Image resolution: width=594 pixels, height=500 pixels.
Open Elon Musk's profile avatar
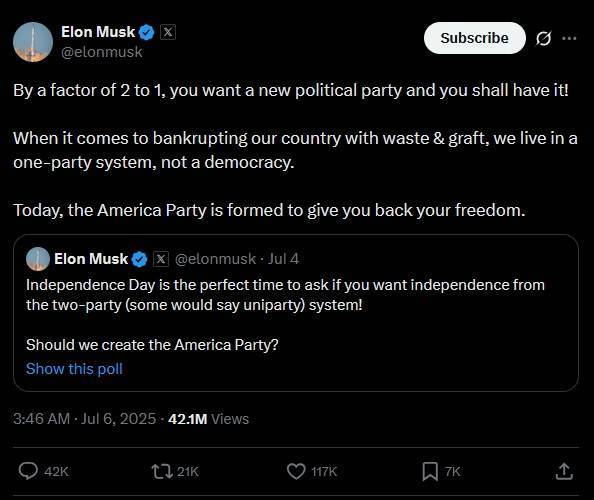(x=33, y=42)
